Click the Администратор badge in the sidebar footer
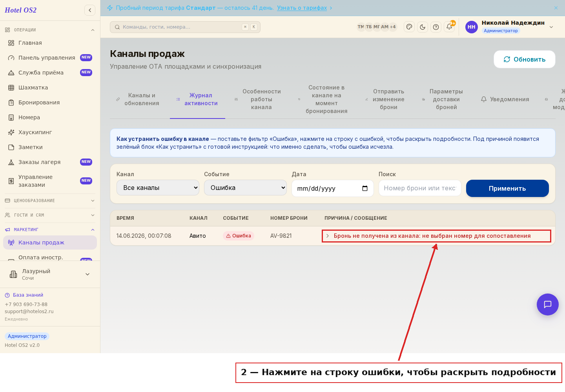The image size is (565, 392). pos(27,336)
